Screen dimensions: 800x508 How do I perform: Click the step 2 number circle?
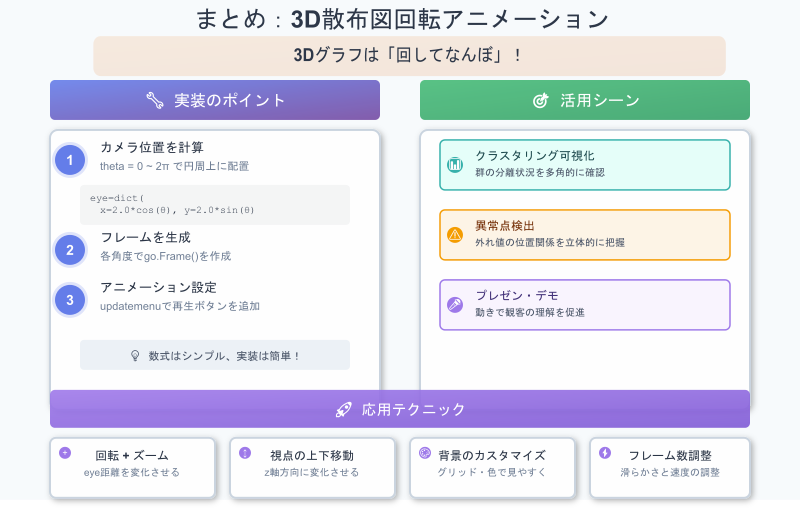click(70, 250)
